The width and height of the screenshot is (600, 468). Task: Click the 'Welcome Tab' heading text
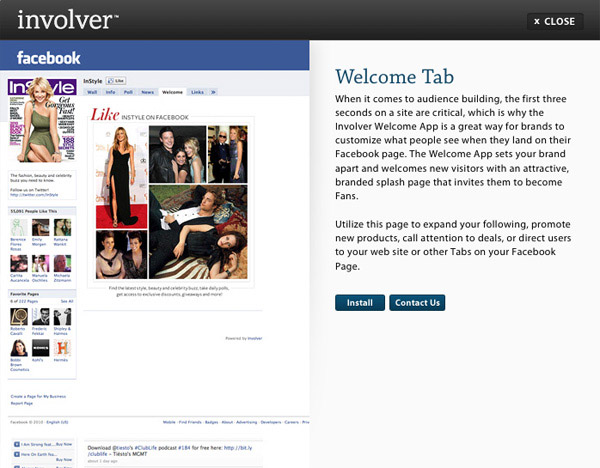(x=395, y=77)
